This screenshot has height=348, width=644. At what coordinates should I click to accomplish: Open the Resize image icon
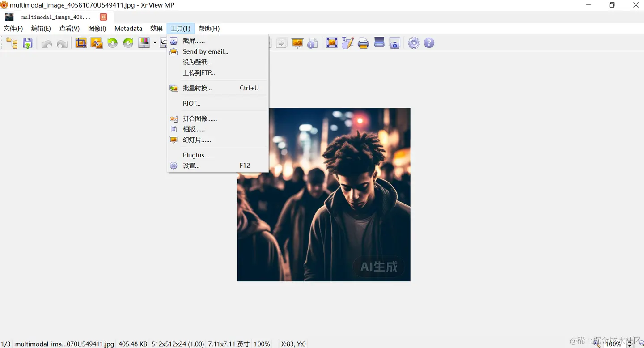click(x=97, y=43)
